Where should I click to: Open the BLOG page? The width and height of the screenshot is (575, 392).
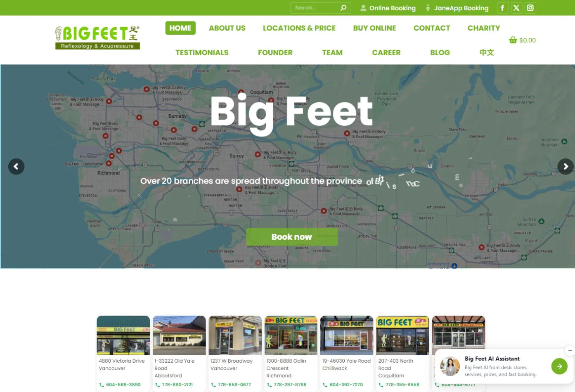point(440,52)
